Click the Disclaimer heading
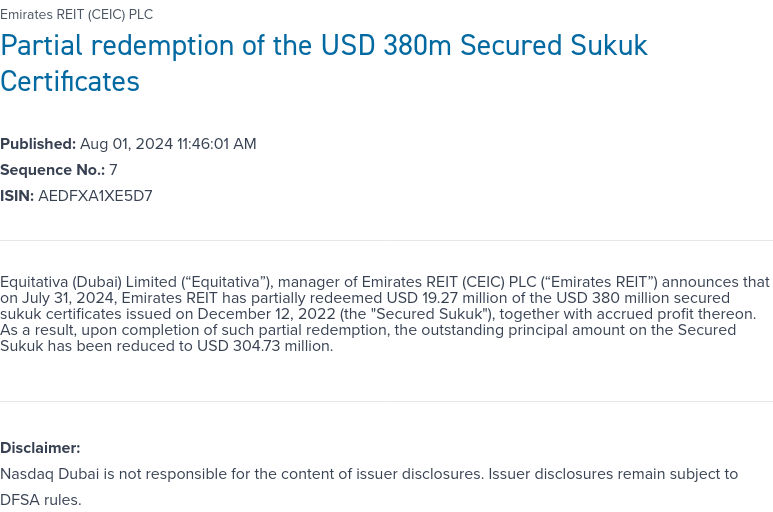Image resolution: width=773 pixels, height=512 pixels. click(40, 448)
